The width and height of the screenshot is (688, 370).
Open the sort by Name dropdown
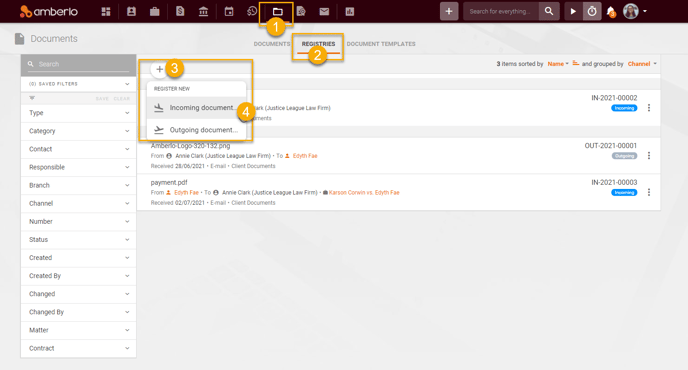558,64
